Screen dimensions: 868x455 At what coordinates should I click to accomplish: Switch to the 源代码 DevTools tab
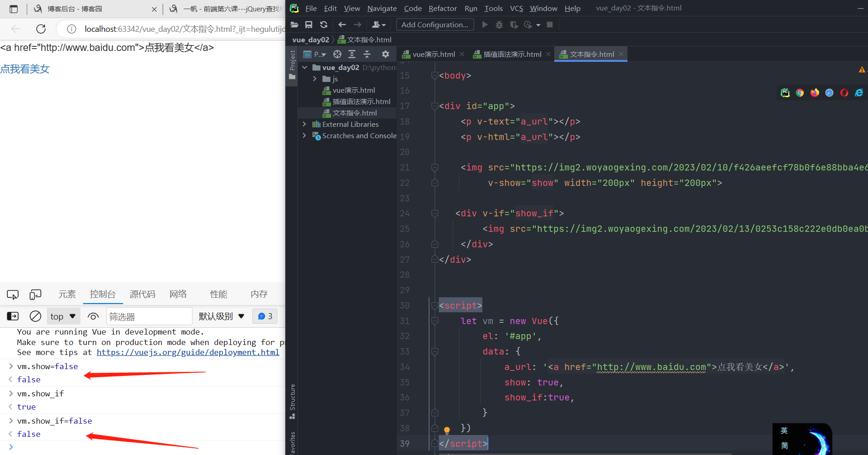(142, 294)
